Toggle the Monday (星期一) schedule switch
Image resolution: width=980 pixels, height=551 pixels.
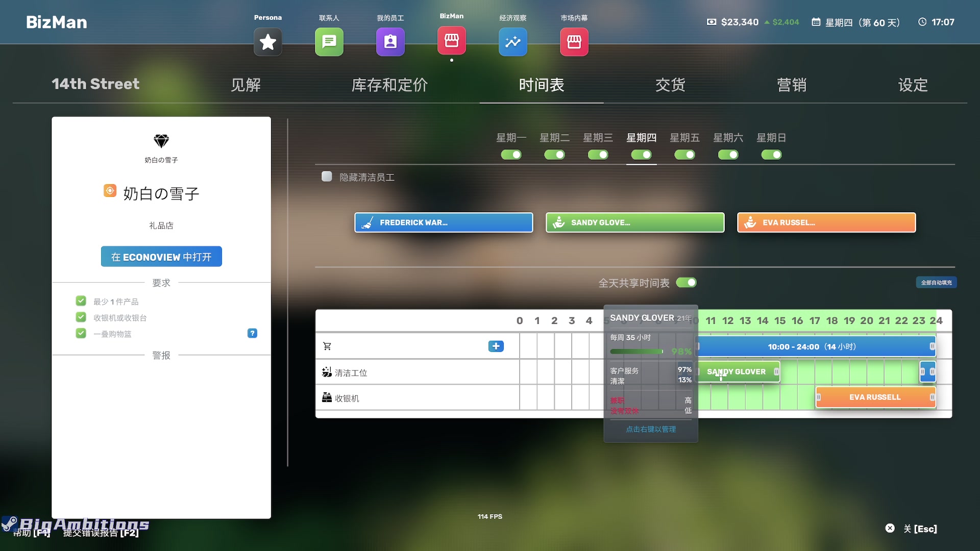point(511,155)
